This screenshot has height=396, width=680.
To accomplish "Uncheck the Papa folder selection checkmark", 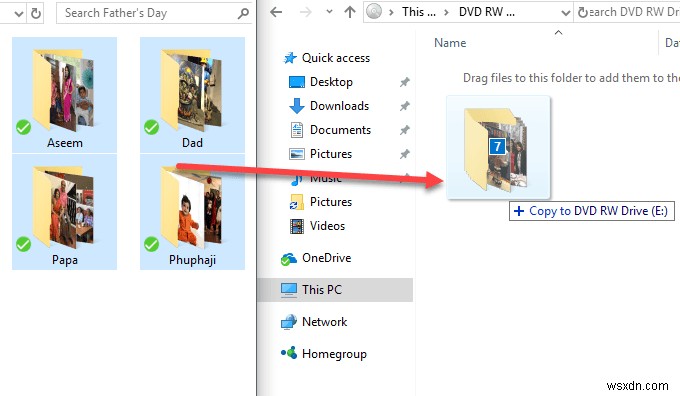I will pos(23,245).
